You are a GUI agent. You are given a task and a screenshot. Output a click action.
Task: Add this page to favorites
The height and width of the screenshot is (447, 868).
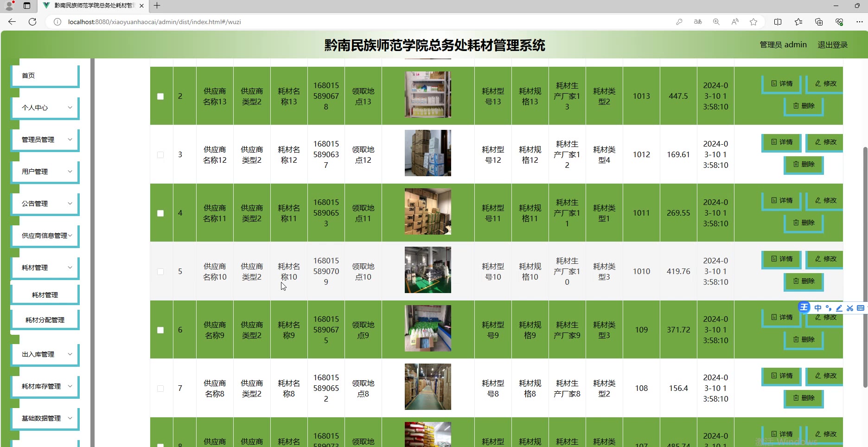753,22
